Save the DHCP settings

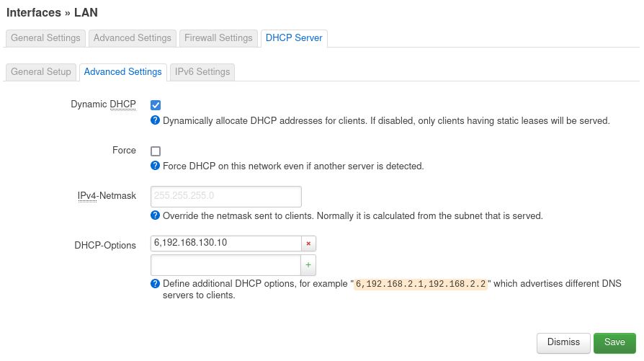pos(614,343)
